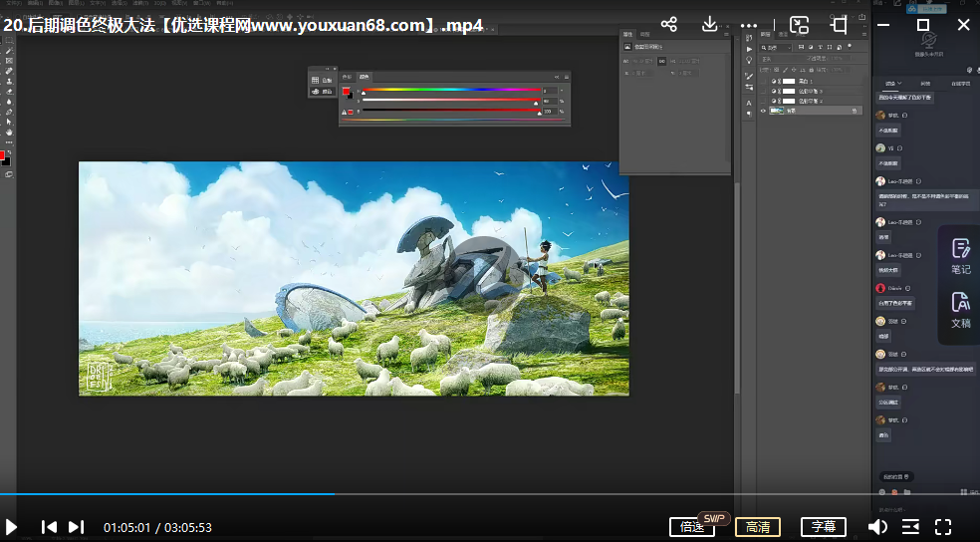Click the play button in the player

tap(12, 527)
